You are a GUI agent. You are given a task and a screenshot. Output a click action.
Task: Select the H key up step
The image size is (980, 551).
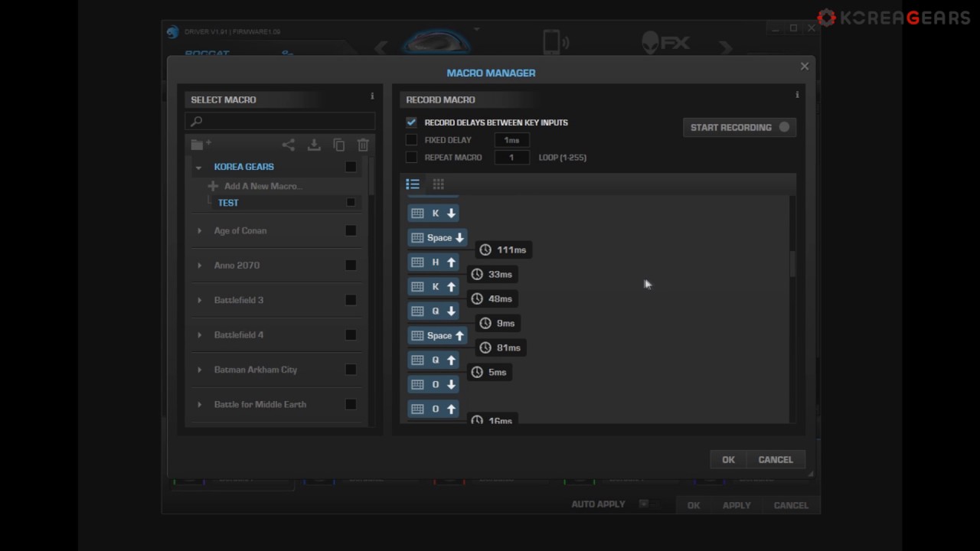pos(433,262)
